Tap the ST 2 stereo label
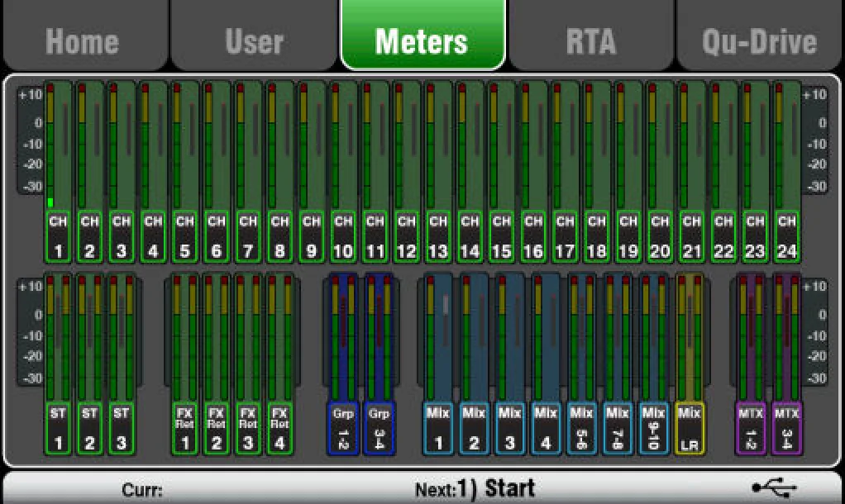 89,429
